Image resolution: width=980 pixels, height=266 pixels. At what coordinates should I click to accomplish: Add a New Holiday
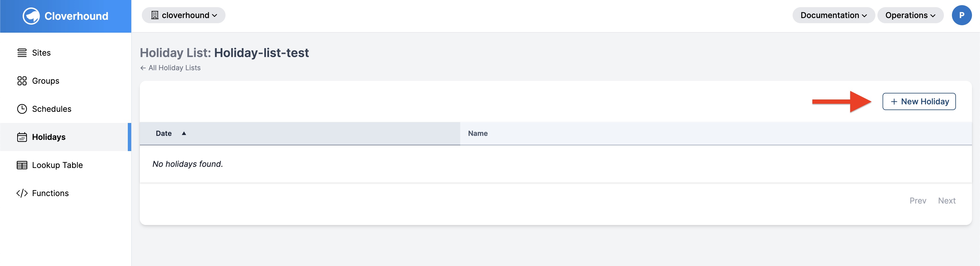click(919, 101)
